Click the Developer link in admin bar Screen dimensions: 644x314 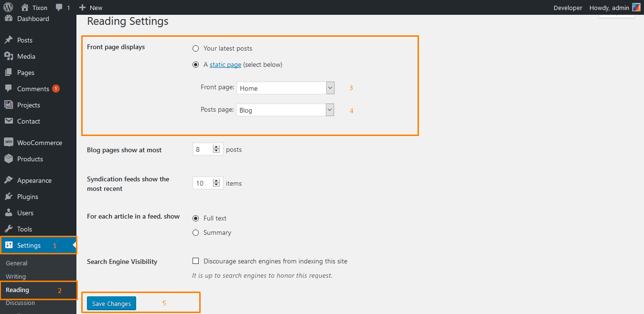tap(568, 8)
